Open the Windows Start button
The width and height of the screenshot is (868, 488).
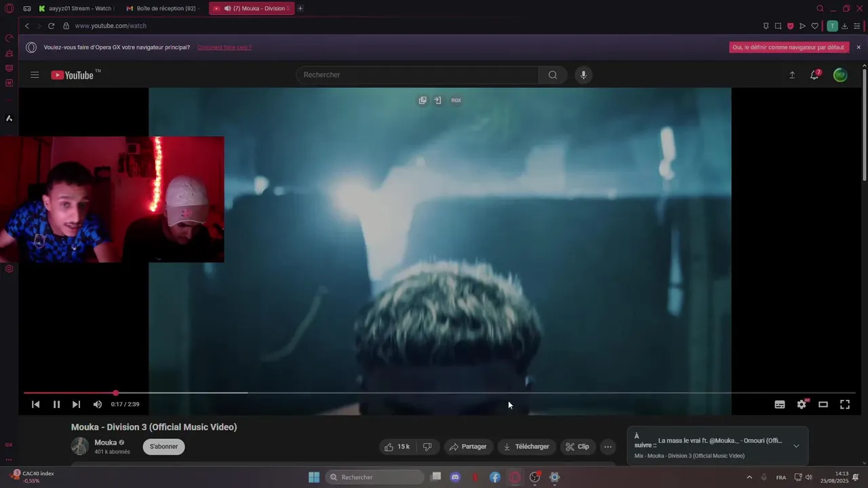(314, 477)
